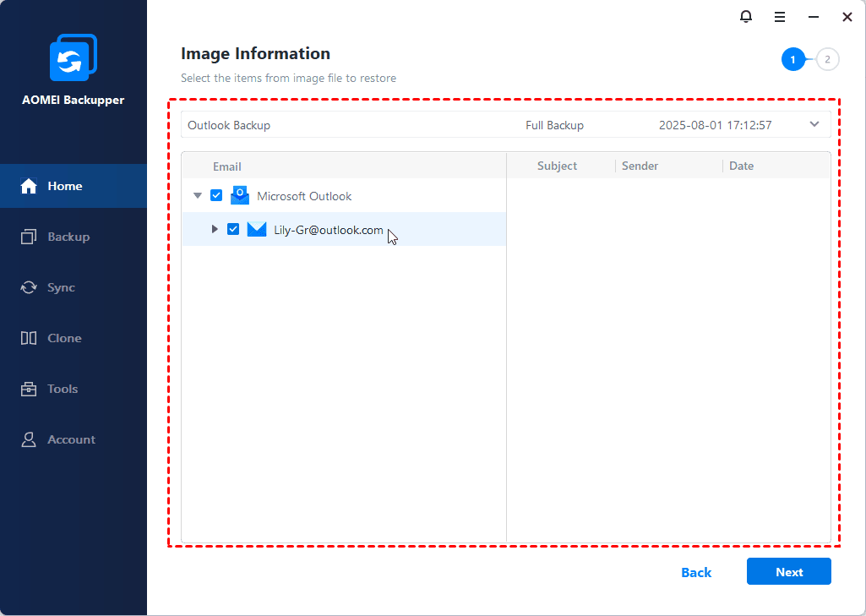Click the Sync arrows icon in sidebar

[x=29, y=287]
